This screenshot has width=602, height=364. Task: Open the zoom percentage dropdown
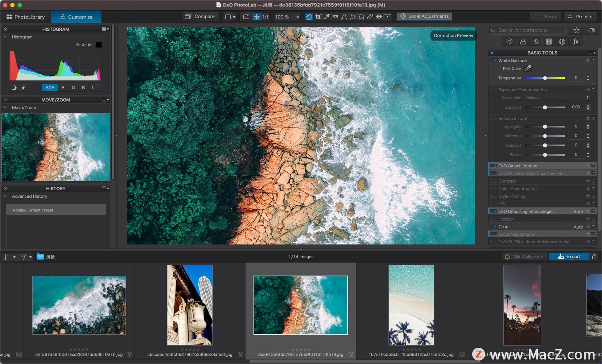(298, 17)
